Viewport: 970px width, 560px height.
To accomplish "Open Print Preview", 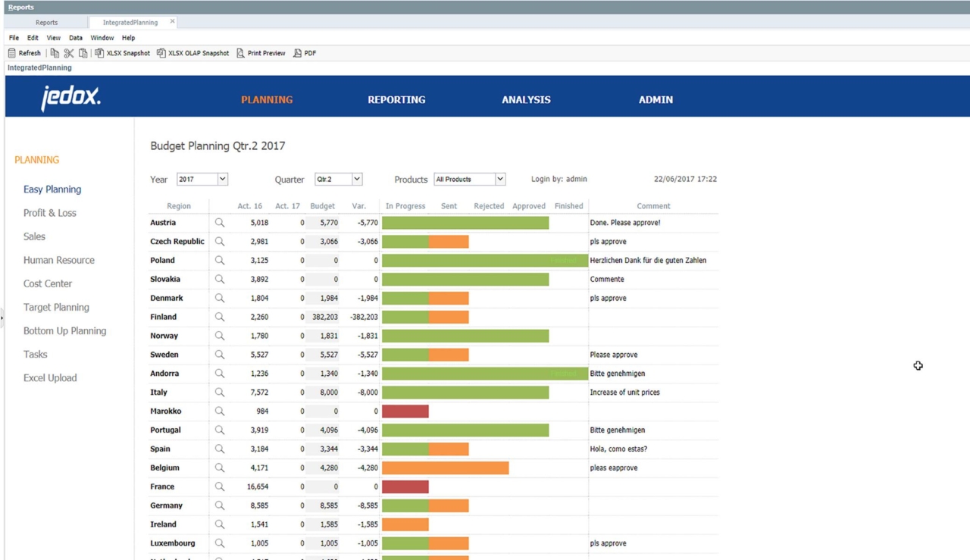I will pyautogui.click(x=261, y=53).
